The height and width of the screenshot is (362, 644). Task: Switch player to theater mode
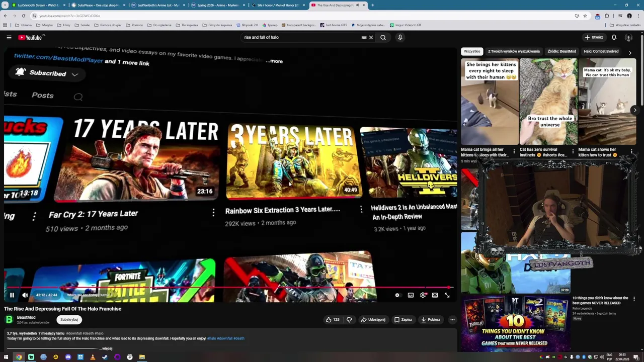(435, 295)
